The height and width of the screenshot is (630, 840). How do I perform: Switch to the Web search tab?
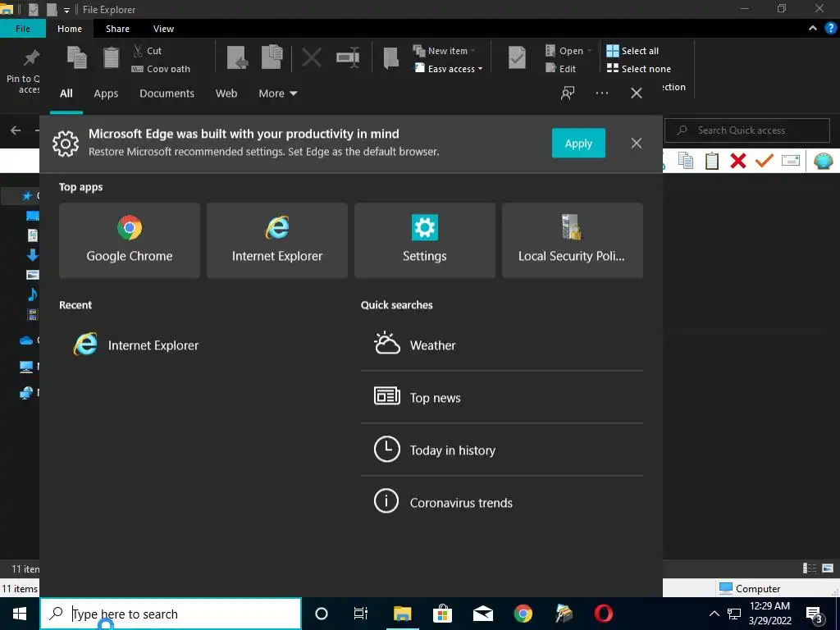[x=226, y=94]
